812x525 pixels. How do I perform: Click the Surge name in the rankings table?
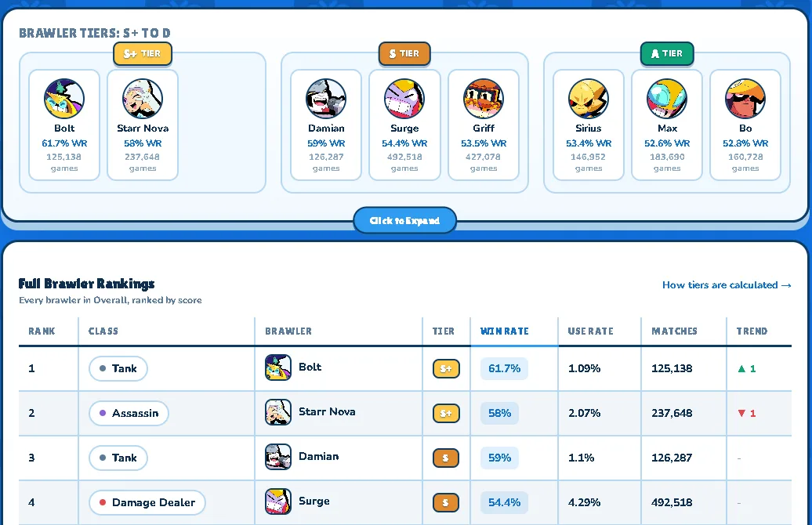pos(314,501)
